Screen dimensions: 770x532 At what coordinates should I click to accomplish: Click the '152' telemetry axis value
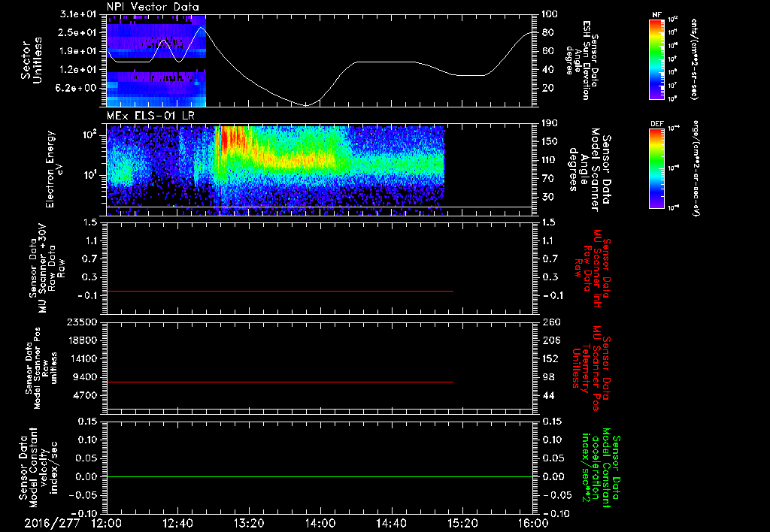[550, 358]
